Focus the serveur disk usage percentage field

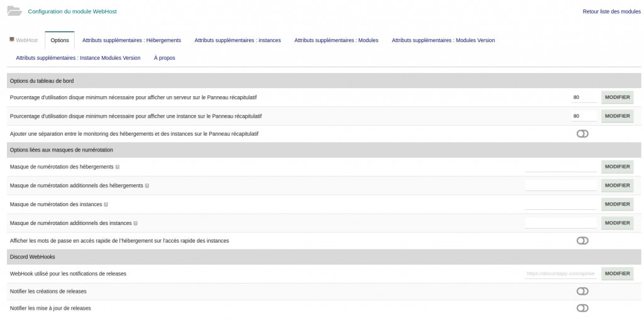pyautogui.click(x=584, y=97)
